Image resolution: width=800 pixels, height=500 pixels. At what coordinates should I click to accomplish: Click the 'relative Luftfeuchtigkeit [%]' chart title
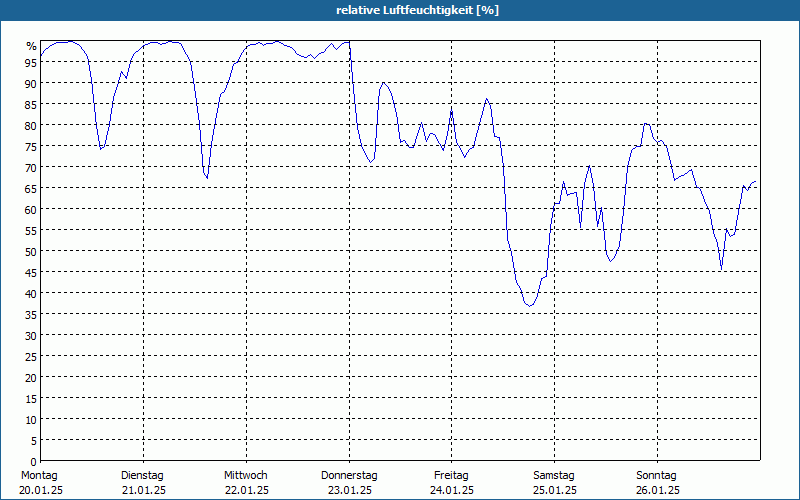point(417,10)
